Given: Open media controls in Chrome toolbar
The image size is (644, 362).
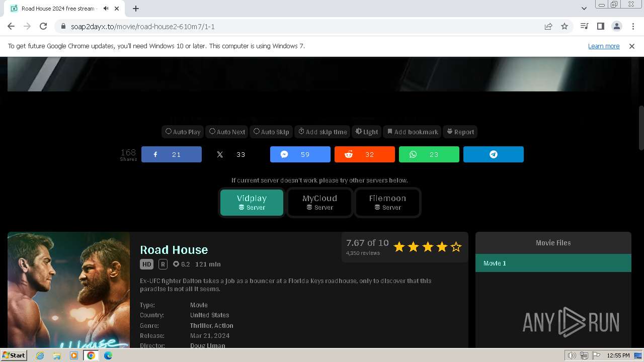Looking at the screenshot, I should point(584,26).
